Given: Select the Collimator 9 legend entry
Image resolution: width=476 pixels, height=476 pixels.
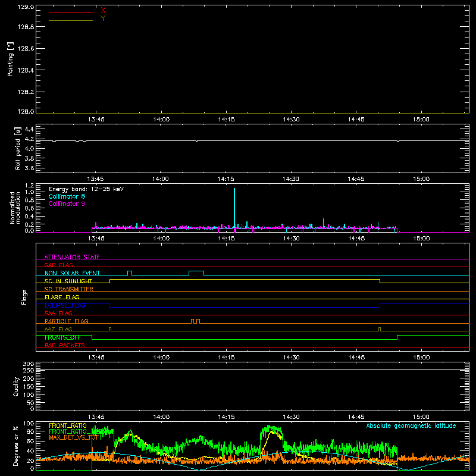Looking at the screenshot, I should [x=67, y=203].
